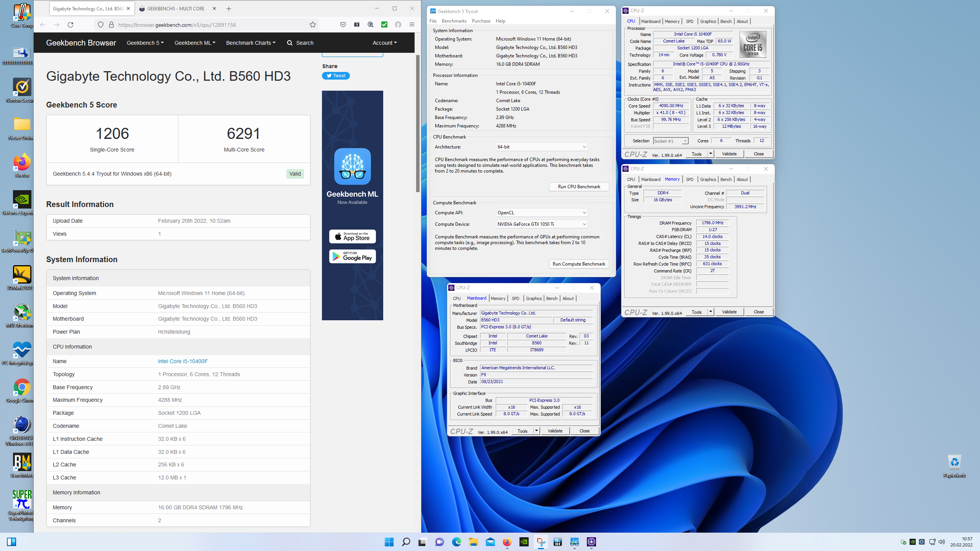Expand the Geekbench ML navbar dropdown
Screen dimensions: 980x551
(x=195, y=43)
